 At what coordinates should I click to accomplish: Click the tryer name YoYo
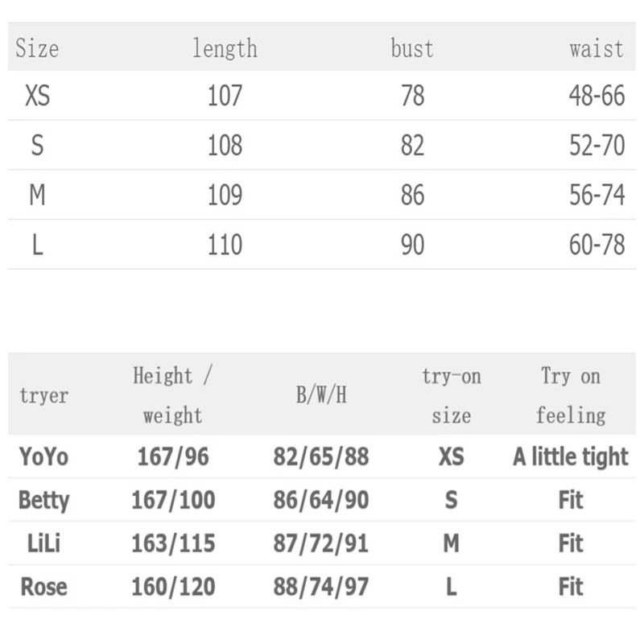tap(43, 457)
